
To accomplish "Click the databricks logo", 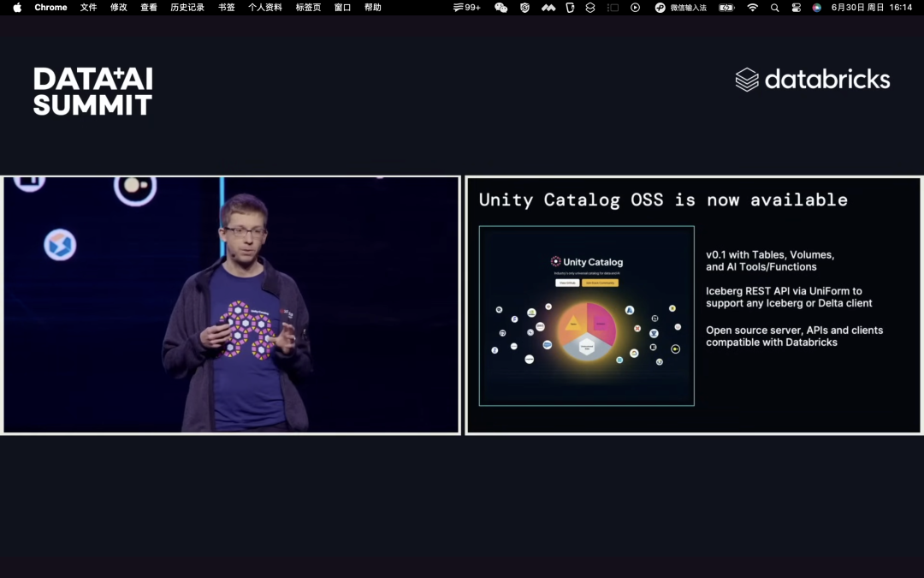I will point(813,80).
